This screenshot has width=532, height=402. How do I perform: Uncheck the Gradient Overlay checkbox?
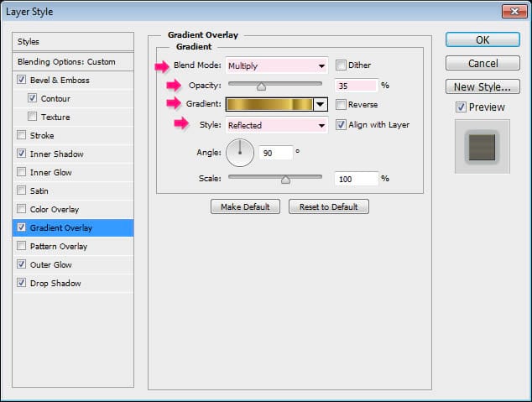pyautogui.click(x=21, y=227)
